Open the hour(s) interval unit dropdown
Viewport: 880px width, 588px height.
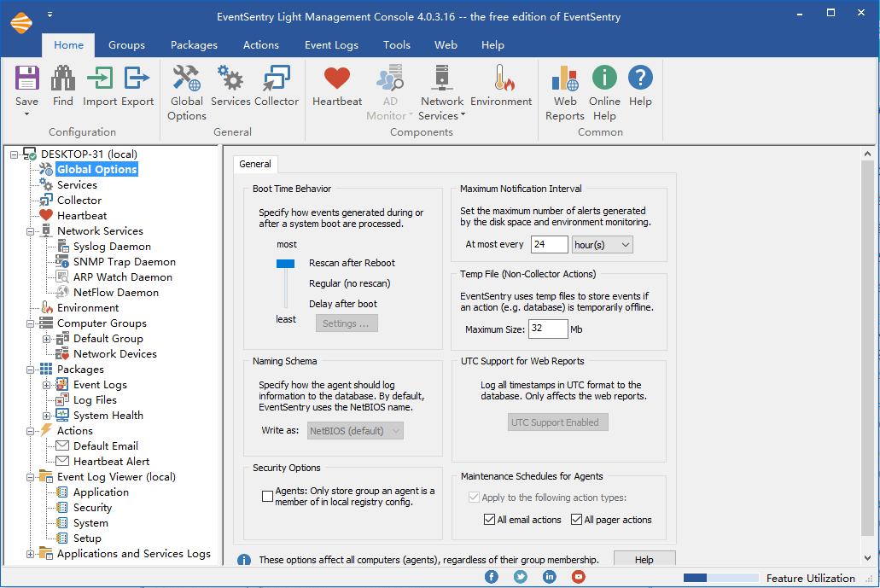603,245
